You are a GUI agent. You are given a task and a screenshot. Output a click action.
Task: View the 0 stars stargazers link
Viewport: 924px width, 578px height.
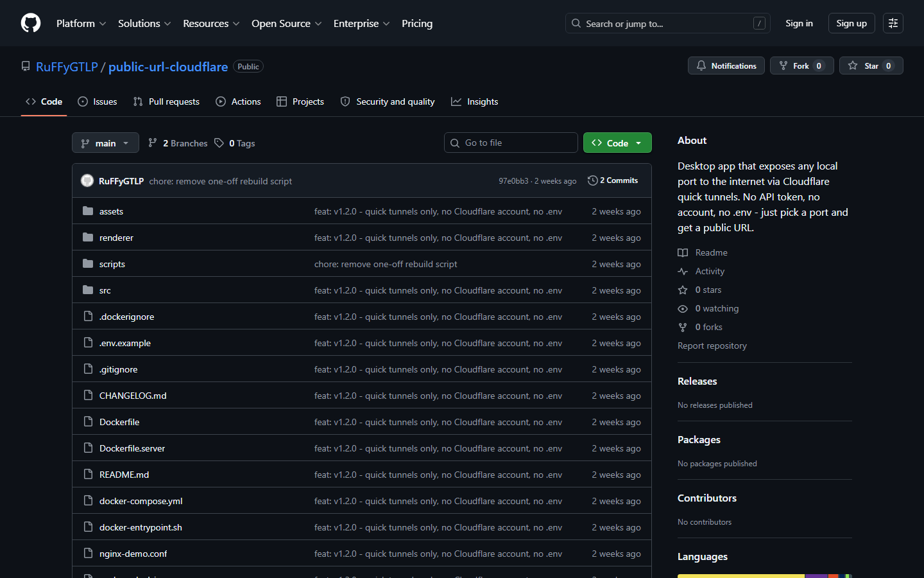coord(699,290)
